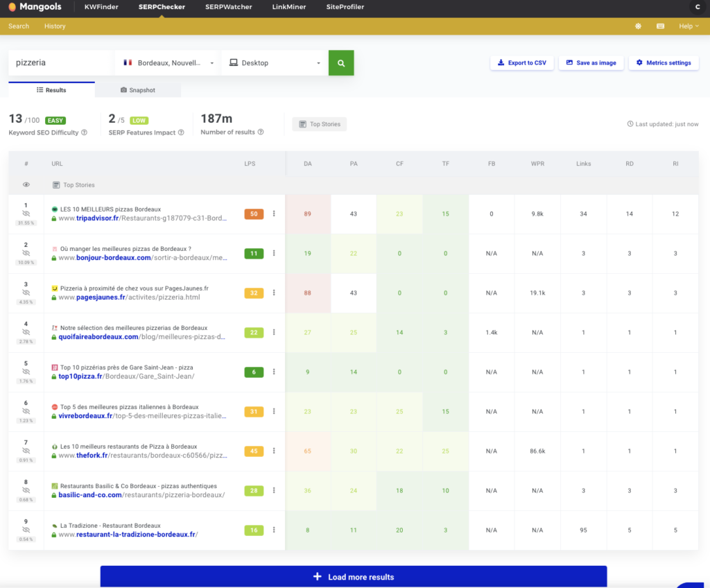Open options menu for basilic-and-co.com row

coord(274,490)
